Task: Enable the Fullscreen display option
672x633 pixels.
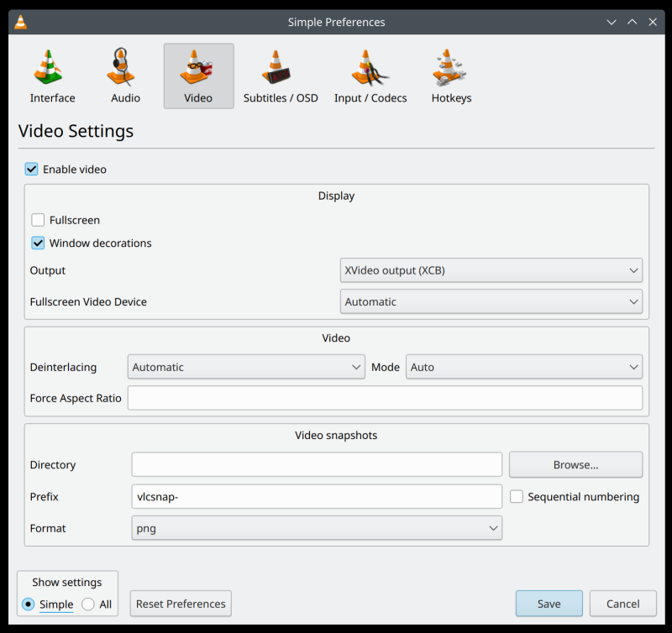Action: coord(37,219)
